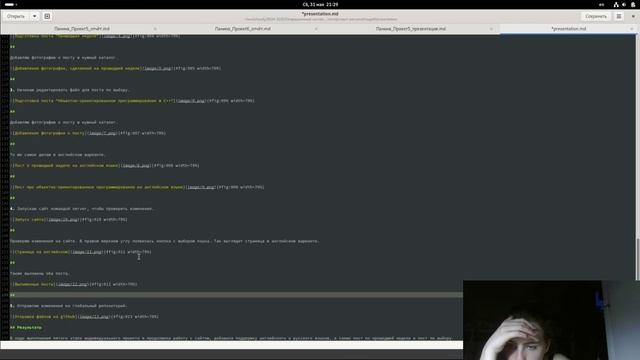Click the '{#fig:013 width=70%}' attribute text

pyautogui.click(x=134, y=317)
